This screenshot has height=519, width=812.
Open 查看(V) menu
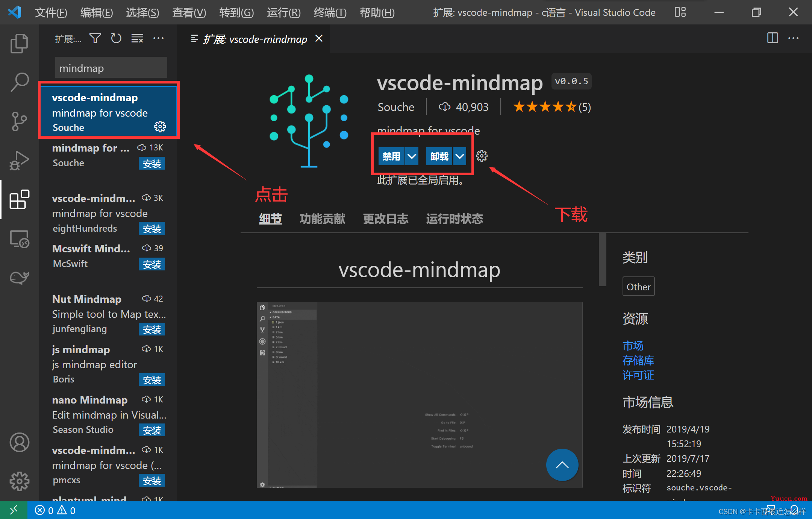189,12
